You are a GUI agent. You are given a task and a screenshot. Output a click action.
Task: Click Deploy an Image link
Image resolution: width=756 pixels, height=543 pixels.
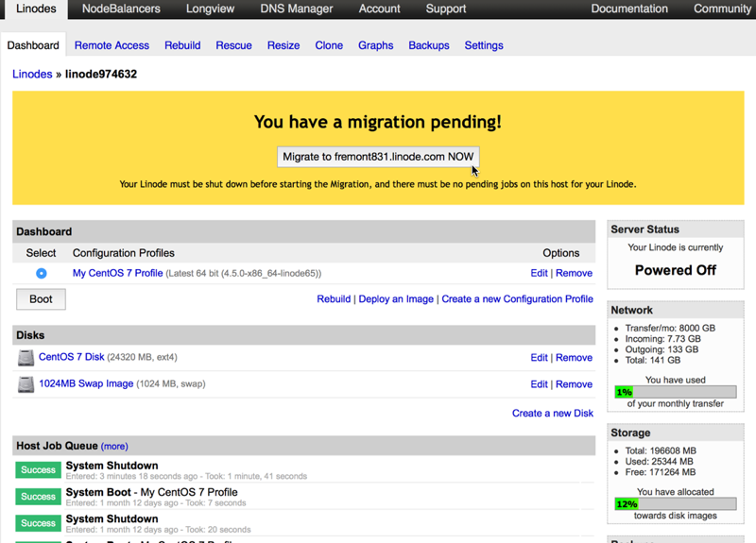[x=396, y=299]
